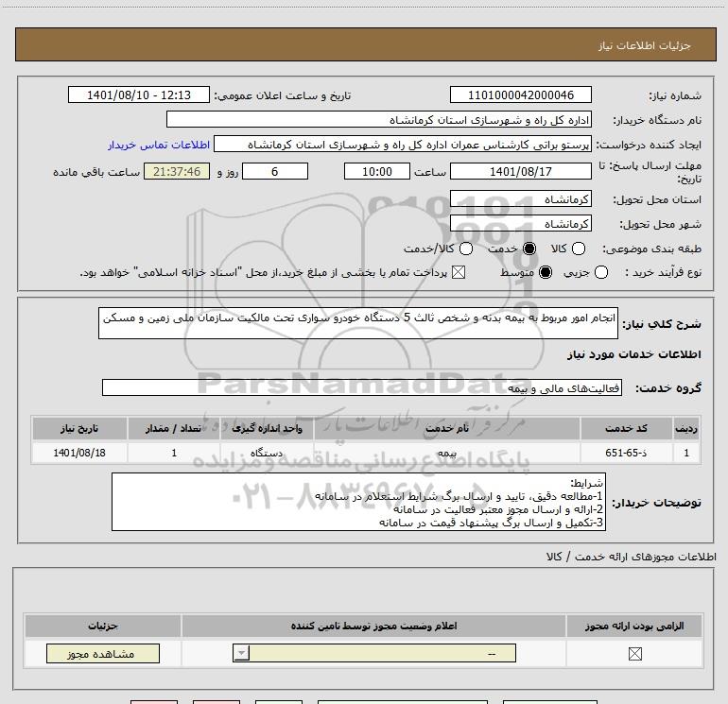
Task: Click the need date cell 1401/08/18
Action: 79,453
